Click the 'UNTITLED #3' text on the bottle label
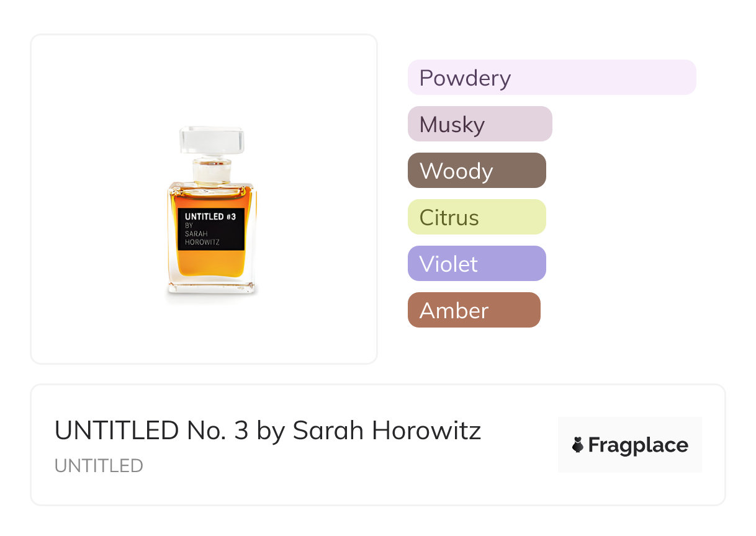756x536 pixels. 210,217
